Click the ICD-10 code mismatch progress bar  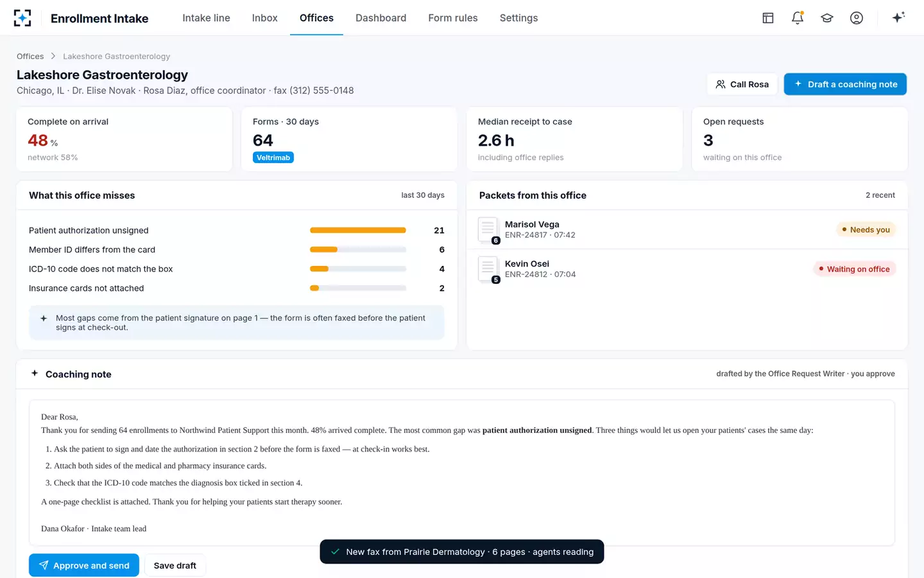(x=358, y=269)
